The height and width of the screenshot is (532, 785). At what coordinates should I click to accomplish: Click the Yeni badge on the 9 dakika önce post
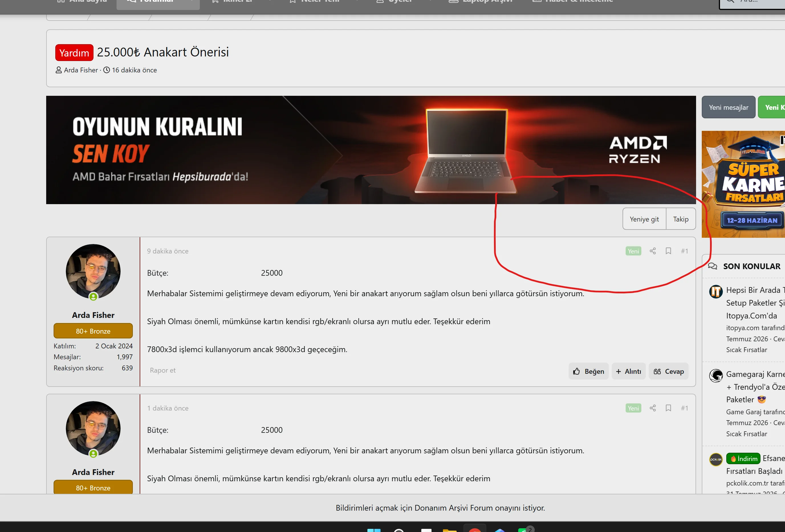(633, 251)
